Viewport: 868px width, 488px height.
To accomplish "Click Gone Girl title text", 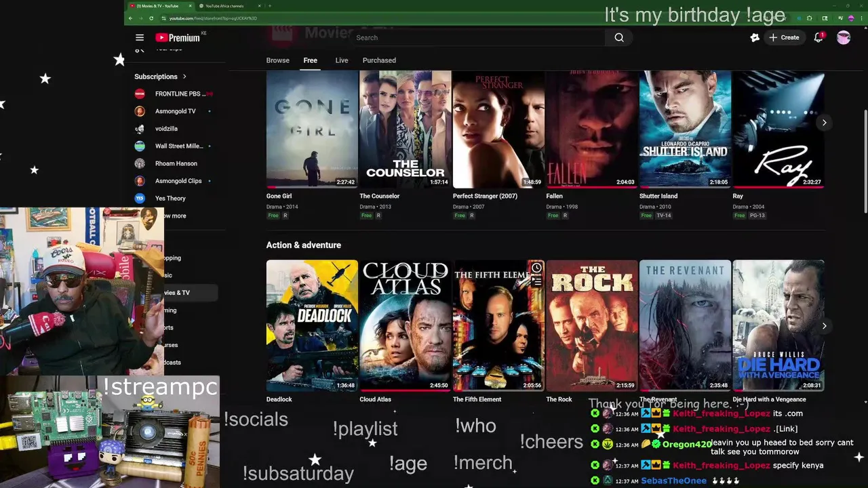I will [279, 196].
